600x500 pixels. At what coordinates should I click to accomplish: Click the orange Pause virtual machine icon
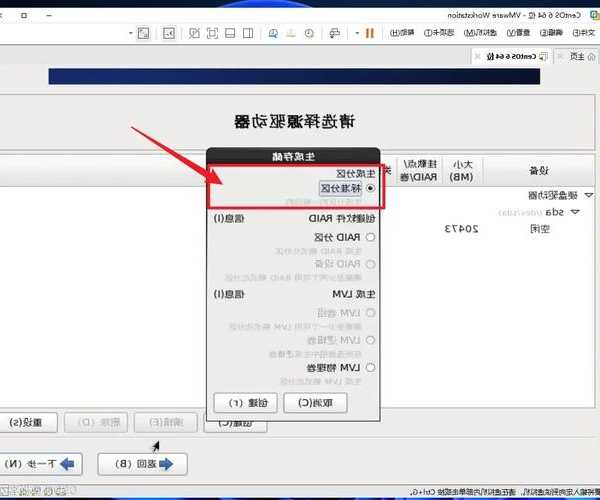tap(370, 33)
